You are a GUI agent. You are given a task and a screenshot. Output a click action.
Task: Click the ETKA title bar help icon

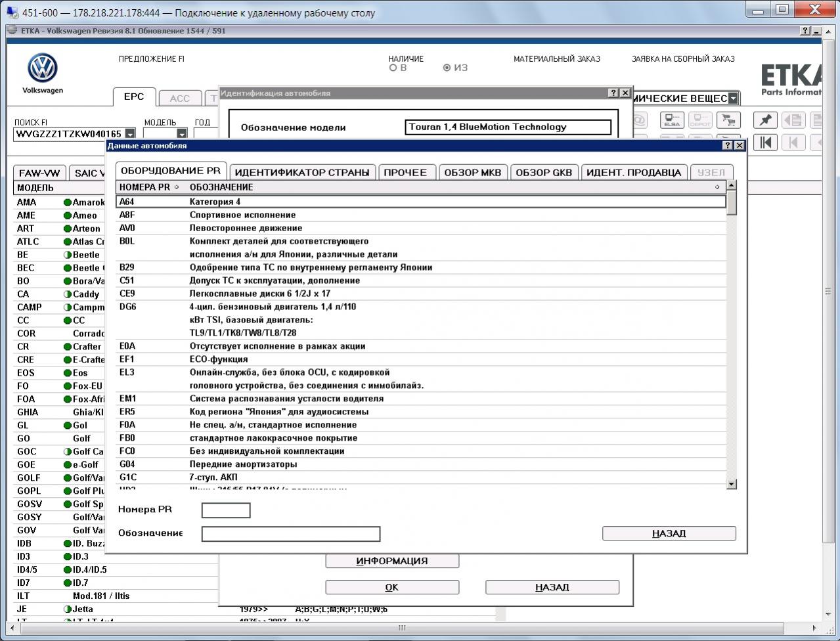(806, 31)
